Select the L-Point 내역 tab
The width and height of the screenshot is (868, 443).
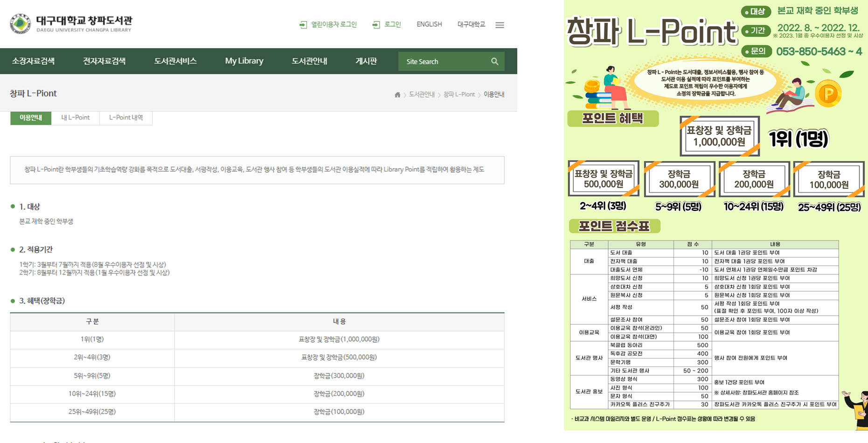[x=126, y=118]
